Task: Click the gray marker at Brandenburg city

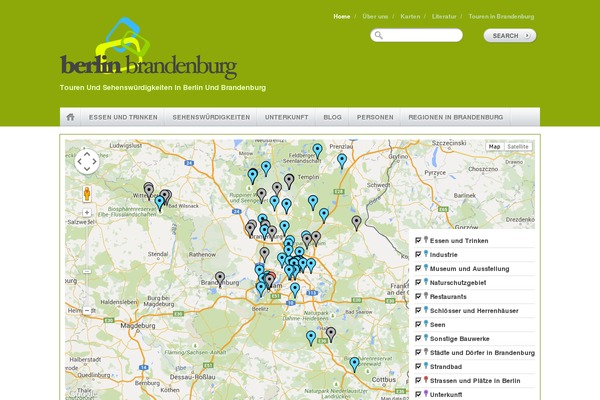Action: click(220, 279)
